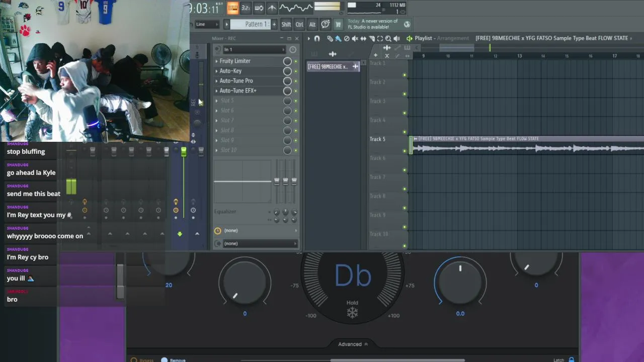Open the tips help chat bubble icon
The width and height of the screenshot is (644, 362).
click(326, 24)
